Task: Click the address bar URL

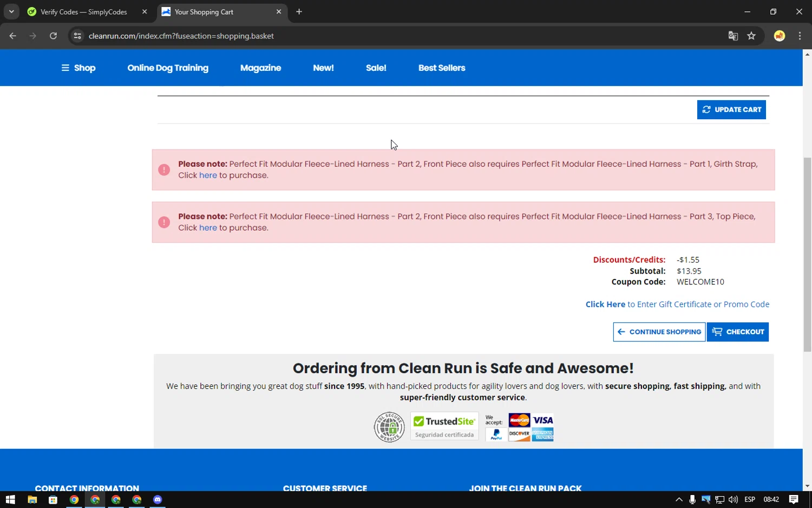Action: coord(181,36)
